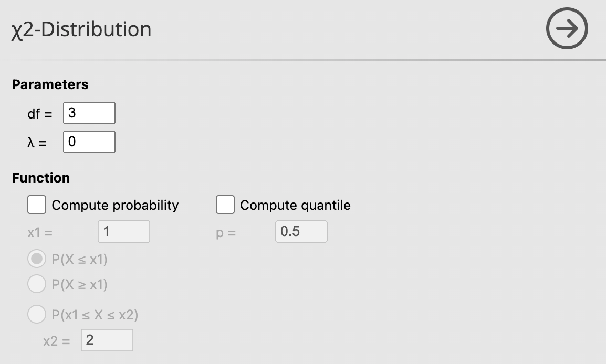Click the "p =" label
The image size is (606, 364).
(x=226, y=232)
